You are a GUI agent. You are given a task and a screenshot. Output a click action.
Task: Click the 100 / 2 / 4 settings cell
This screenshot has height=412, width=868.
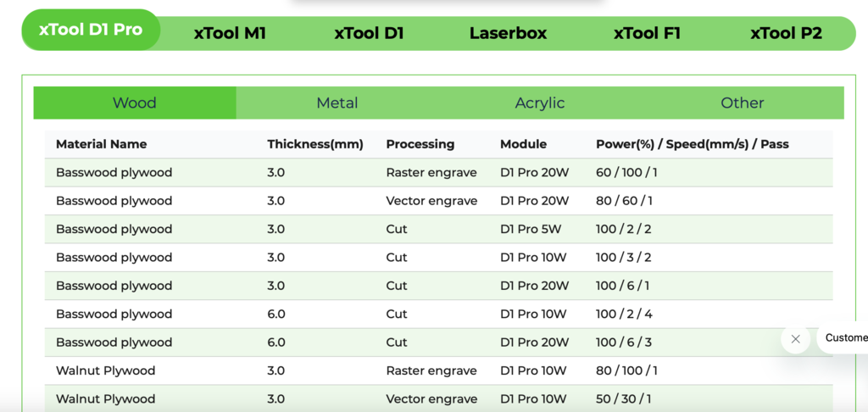click(x=624, y=314)
